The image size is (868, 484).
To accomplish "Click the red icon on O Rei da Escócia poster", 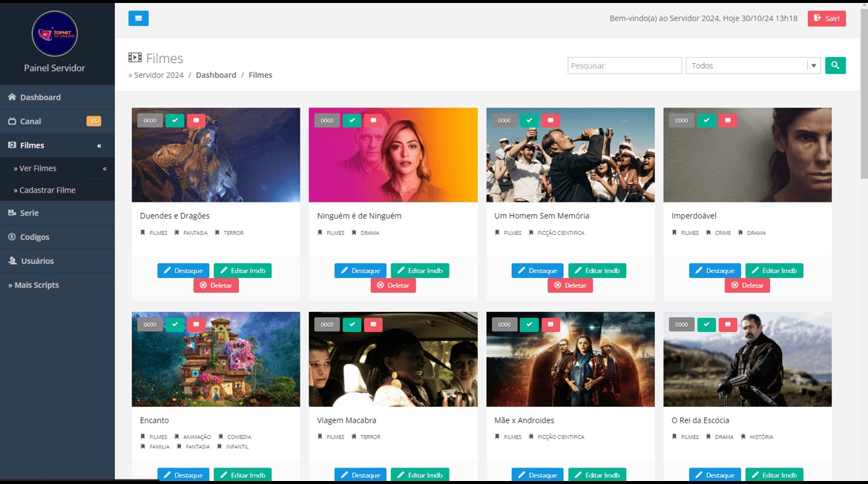I will coord(727,324).
